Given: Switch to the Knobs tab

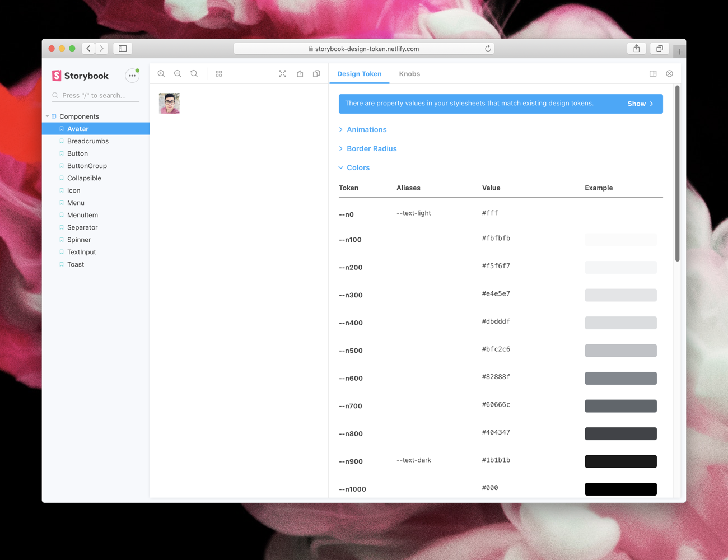Looking at the screenshot, I should click(409, 74).
